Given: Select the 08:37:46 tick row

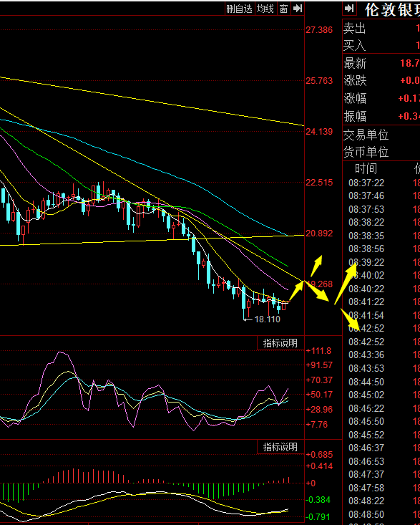Looking at the screenshot, I should pos(381,196).
